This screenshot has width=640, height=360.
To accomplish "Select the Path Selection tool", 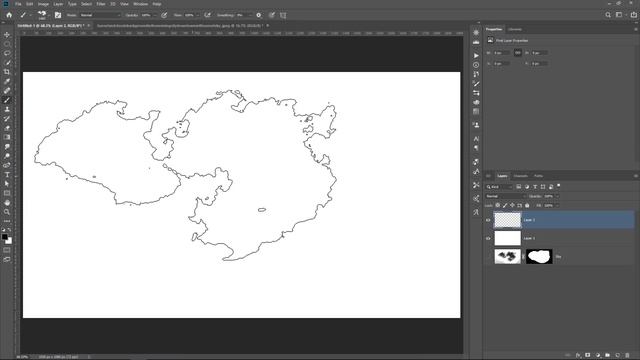I will pos(7,184).
